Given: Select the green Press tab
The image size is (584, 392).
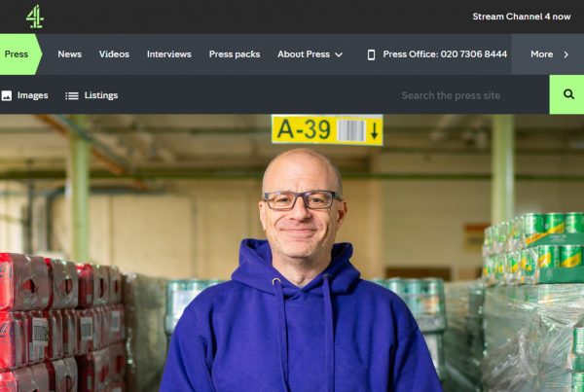Looking at the screenshot, I should click(19, 54).
